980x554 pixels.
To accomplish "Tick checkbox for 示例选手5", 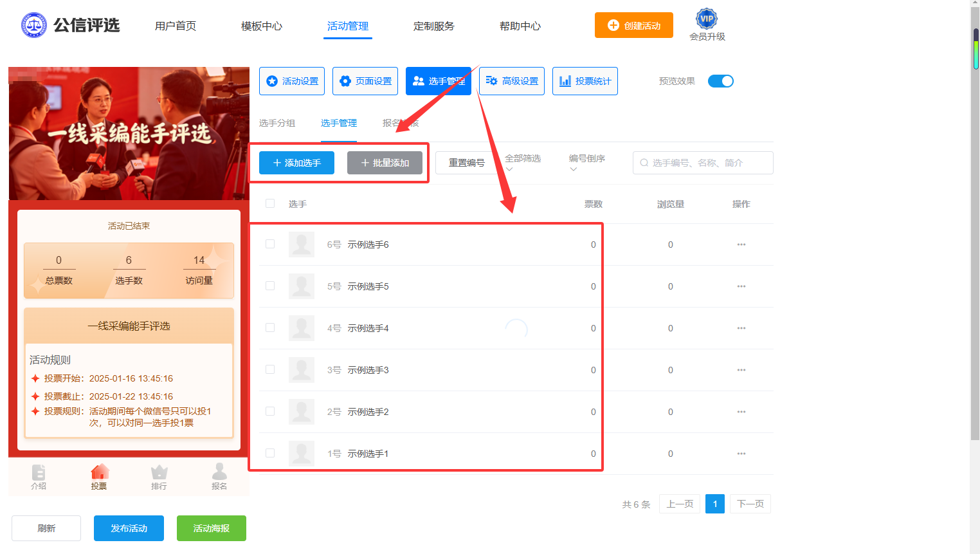I will (x=270, y=286).
